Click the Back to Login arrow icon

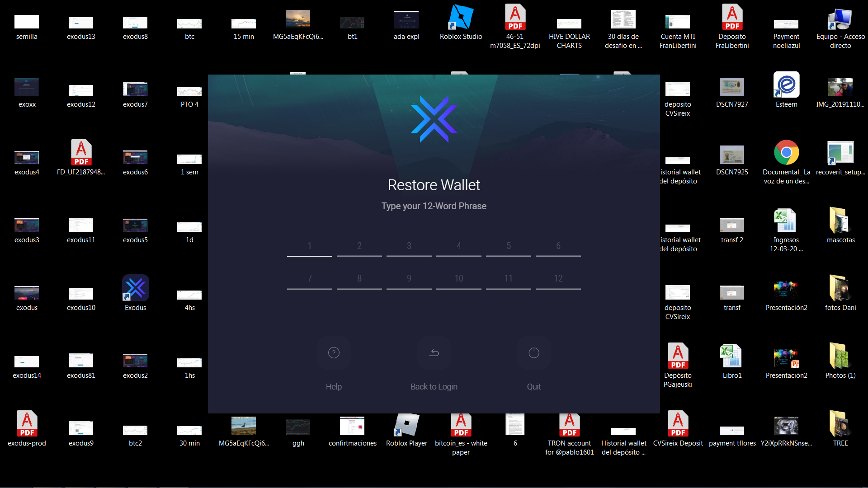click(x=434, y=353)
